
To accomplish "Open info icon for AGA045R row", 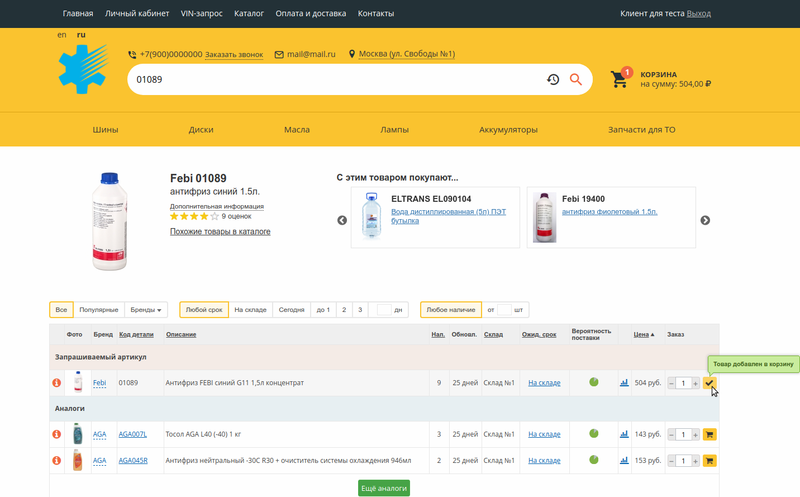I will 57,460.
